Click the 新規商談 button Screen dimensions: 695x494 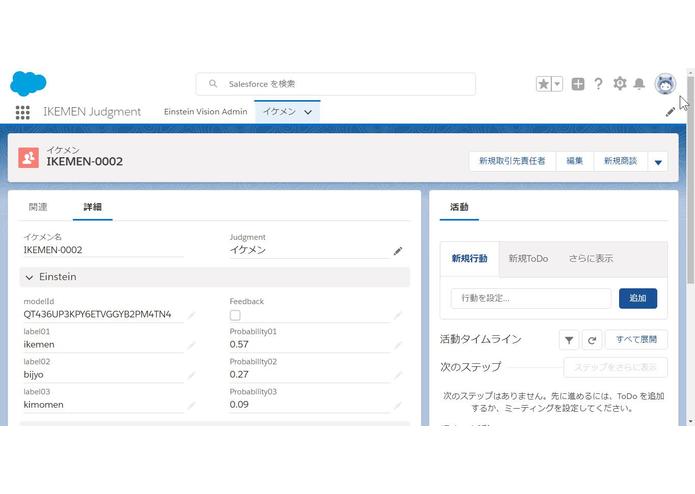(621, 161)
